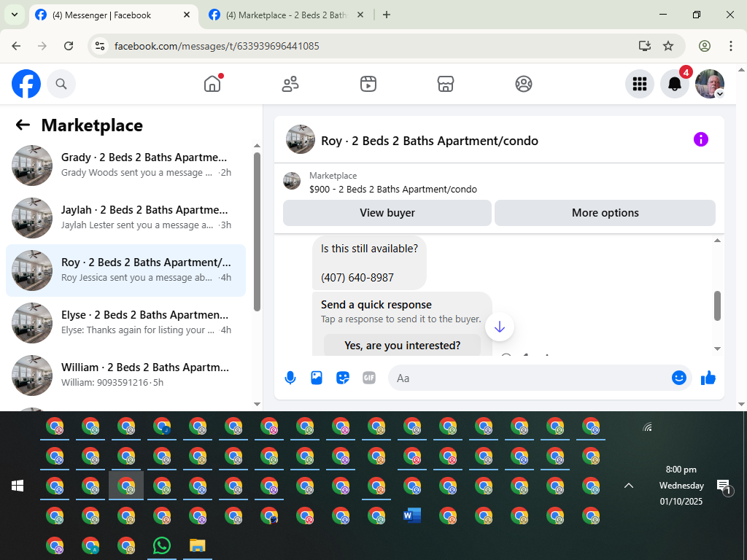The width and height of the screenshot is (747, 560).
Task: Open the Windows notification center icon
Action: [x=724, y=486]
